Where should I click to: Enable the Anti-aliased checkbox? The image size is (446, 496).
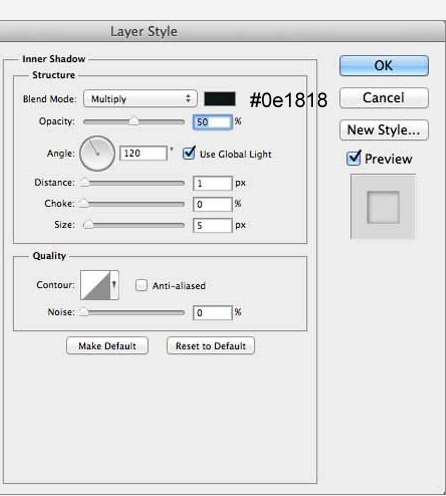pyautogui.click(x=141, y=285)
